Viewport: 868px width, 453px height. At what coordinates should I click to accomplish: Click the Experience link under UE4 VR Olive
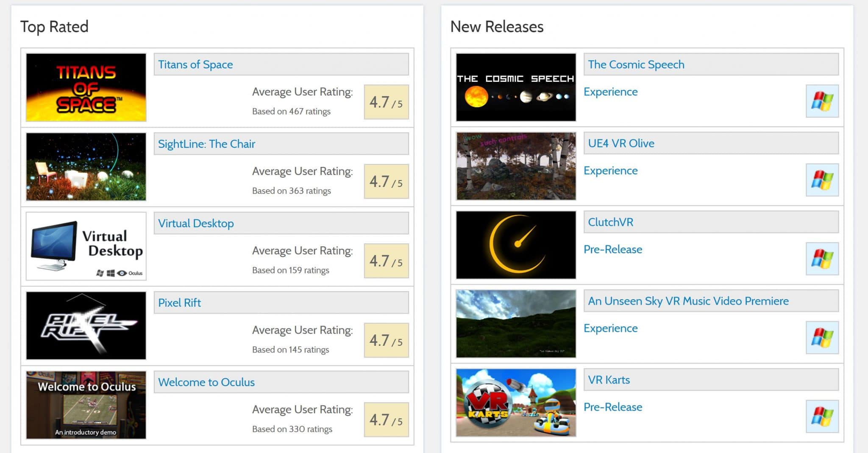610,170
